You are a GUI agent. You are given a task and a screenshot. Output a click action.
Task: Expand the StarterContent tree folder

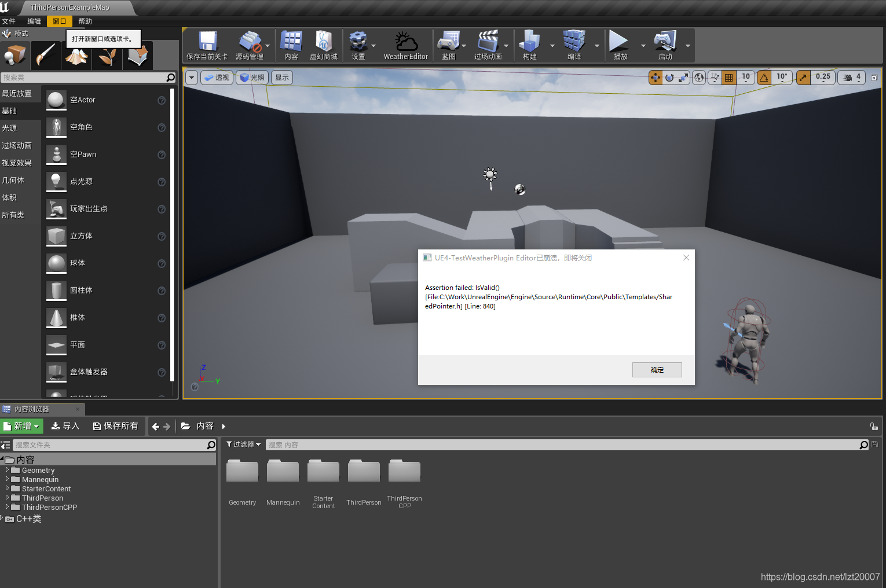point(7,488)
